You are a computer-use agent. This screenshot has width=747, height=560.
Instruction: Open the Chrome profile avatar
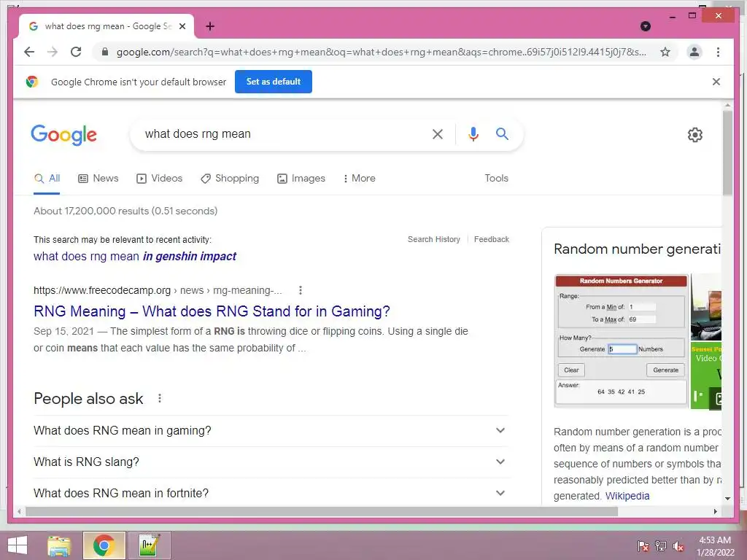tap(694, 52)
